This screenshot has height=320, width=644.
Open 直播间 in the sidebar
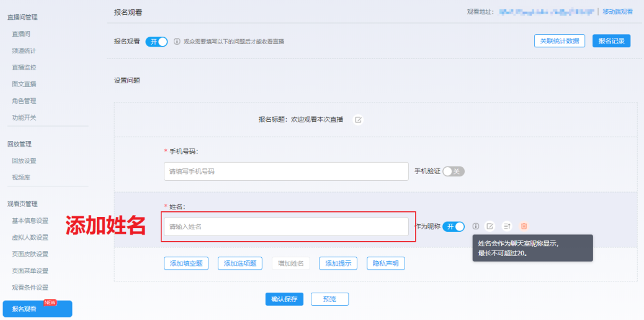coord(21,34)
